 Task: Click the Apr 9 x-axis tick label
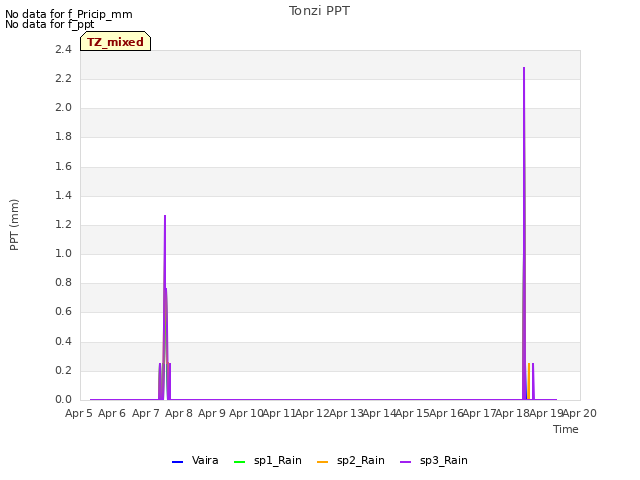point(212,413)
